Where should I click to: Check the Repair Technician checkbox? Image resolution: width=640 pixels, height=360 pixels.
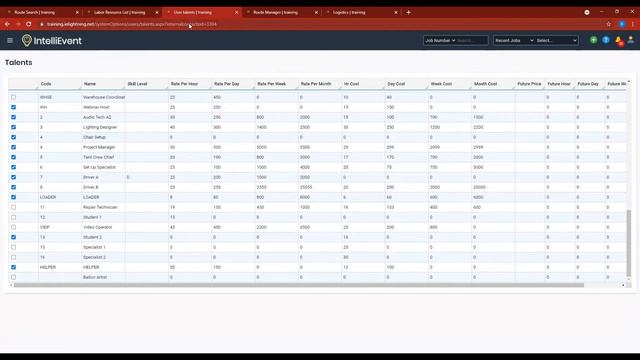(x=13, y=207)
